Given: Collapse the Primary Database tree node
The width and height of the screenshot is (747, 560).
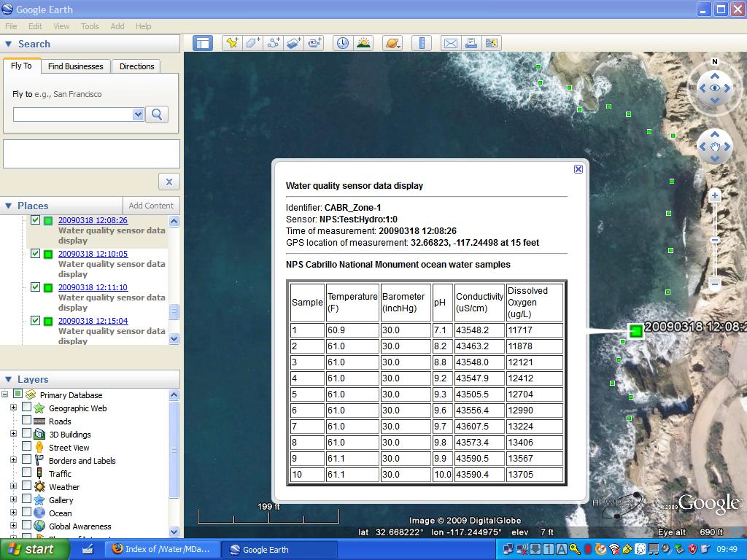Looking at the screenshot, I should (x=4, y=394).
